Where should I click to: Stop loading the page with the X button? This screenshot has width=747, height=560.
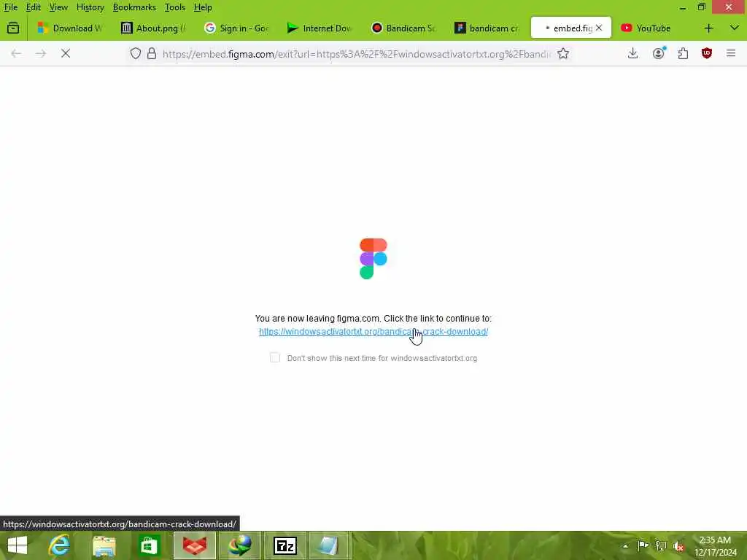[66, 53]
